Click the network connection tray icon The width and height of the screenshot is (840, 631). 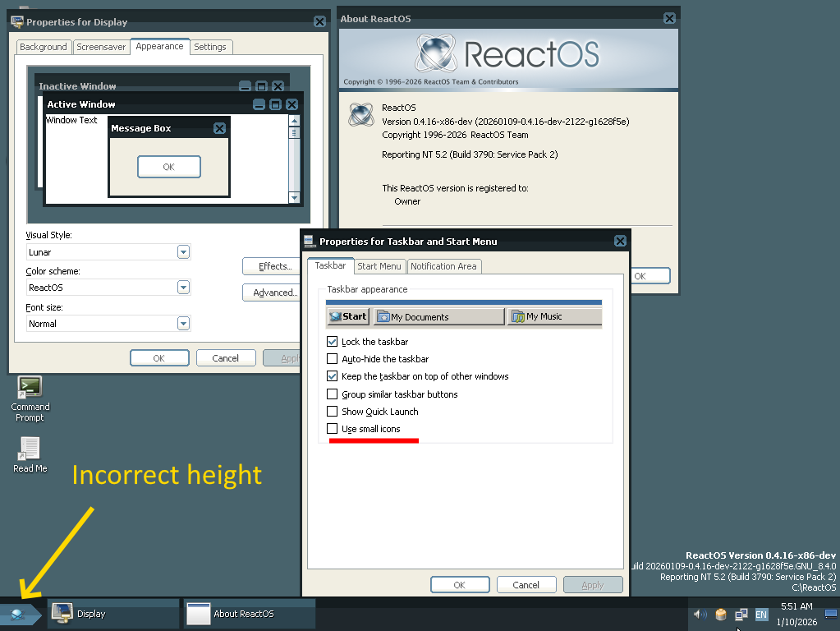(x=741, y=615)
